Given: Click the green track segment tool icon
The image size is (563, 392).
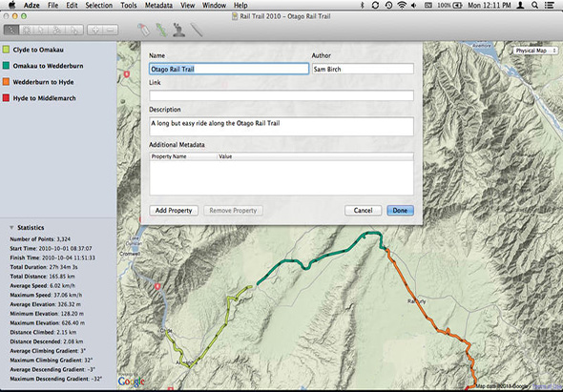Looking at the screenshot, I should coord(161,31).
